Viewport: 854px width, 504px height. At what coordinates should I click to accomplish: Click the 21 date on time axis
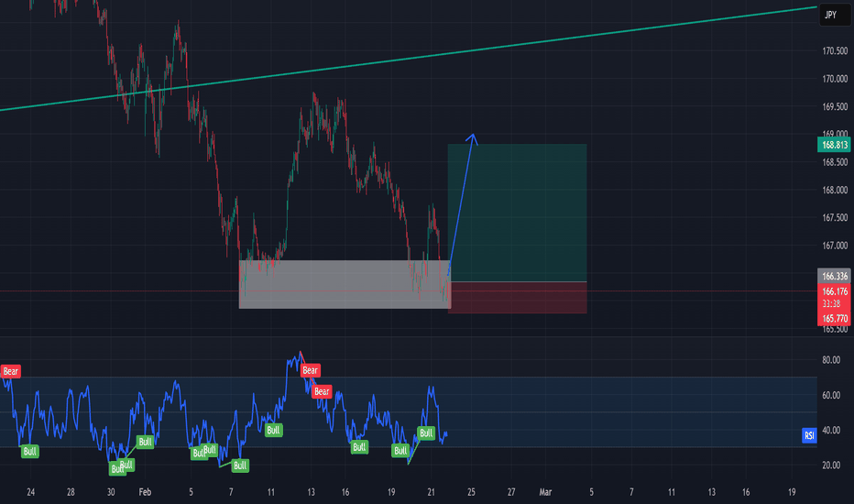pos(431,492)
